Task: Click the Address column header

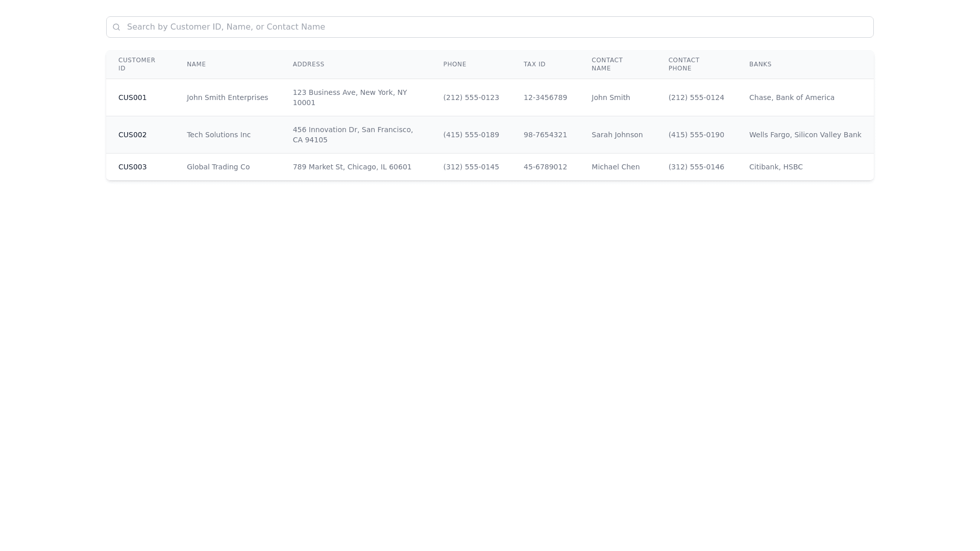Action: point(308,64)
